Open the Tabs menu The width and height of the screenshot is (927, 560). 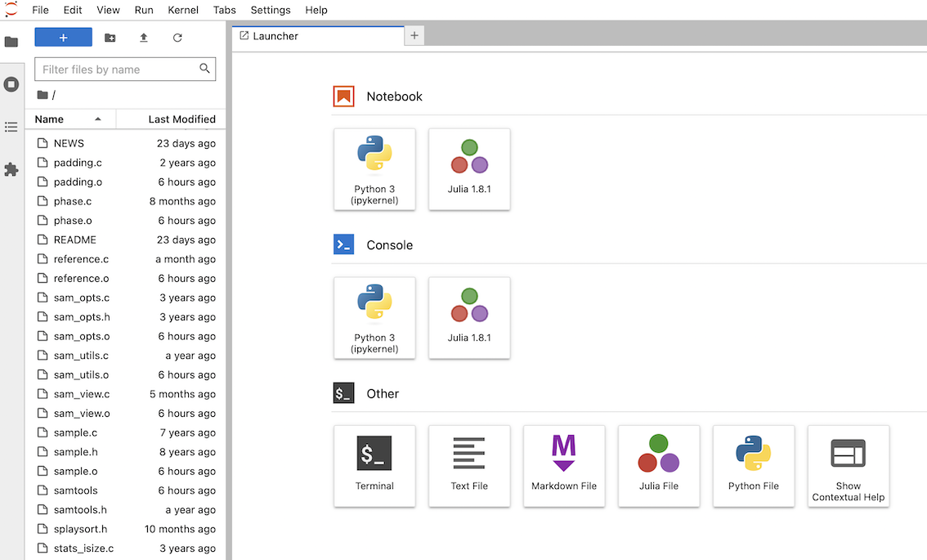225,10
